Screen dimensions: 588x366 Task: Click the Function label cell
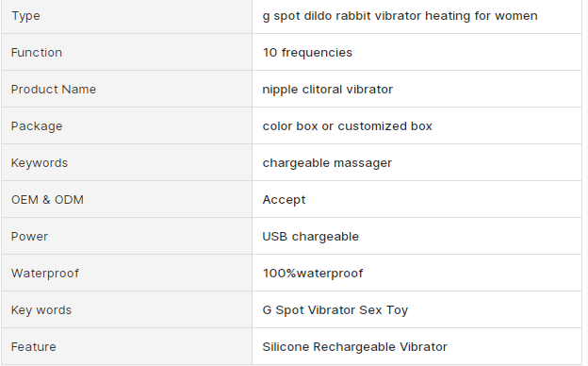[127, 52]
